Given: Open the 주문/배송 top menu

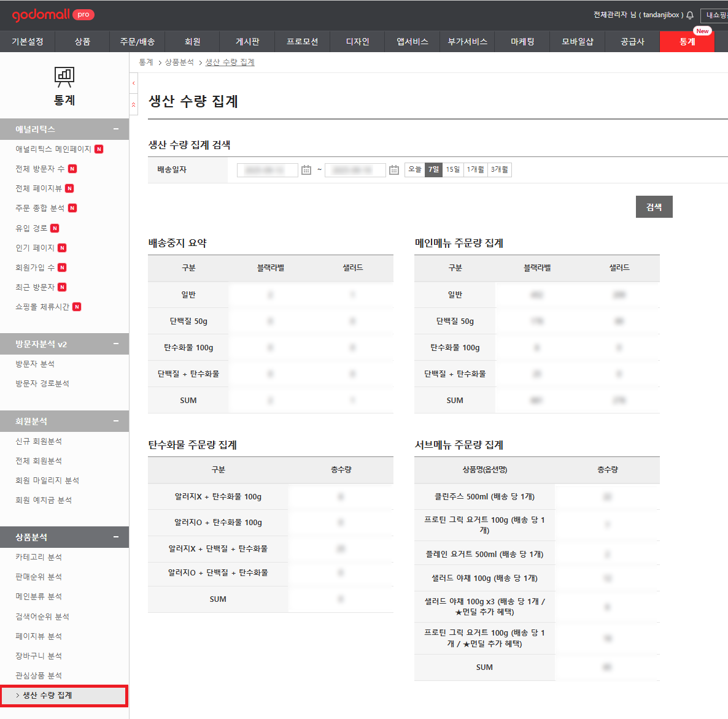Looking at the screenshot, I should pos(137,42).
